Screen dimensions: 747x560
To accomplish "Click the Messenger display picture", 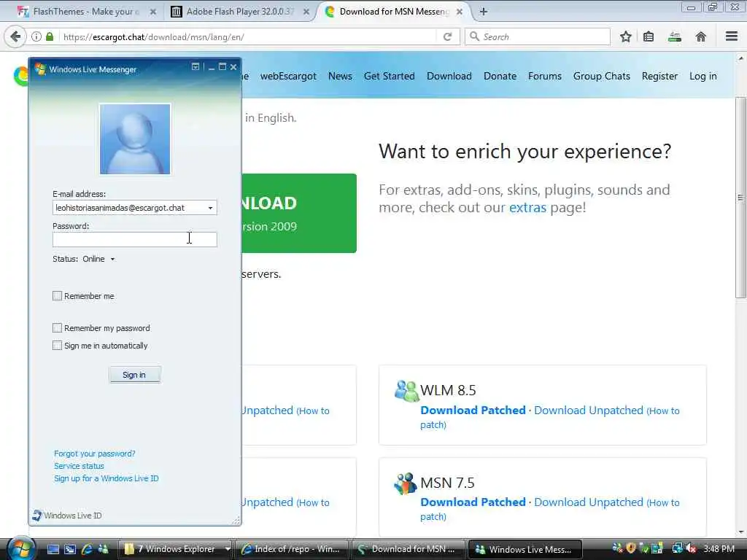I will (x=135, y=139).
